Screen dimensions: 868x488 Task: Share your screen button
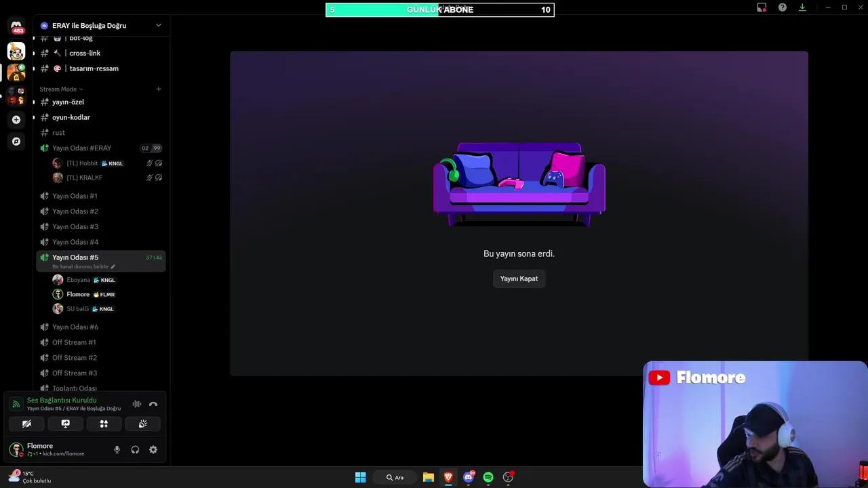[65, 424]
